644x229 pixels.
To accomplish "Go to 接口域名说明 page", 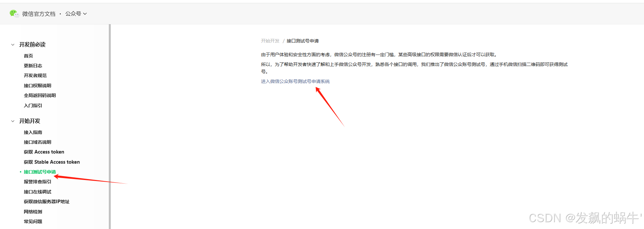I will [38, 142].
